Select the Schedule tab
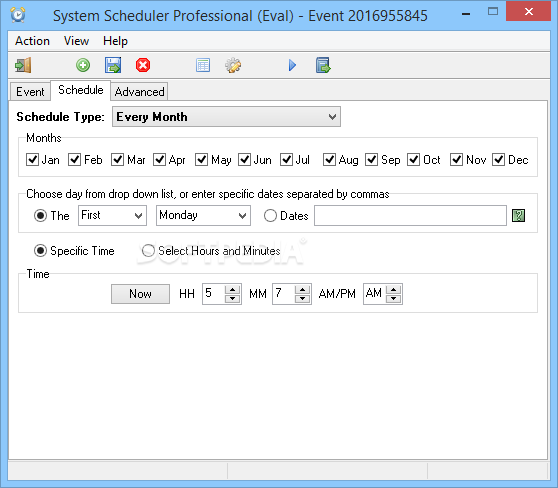The width and height of the screenshot is (558, 488). [81, 90]
